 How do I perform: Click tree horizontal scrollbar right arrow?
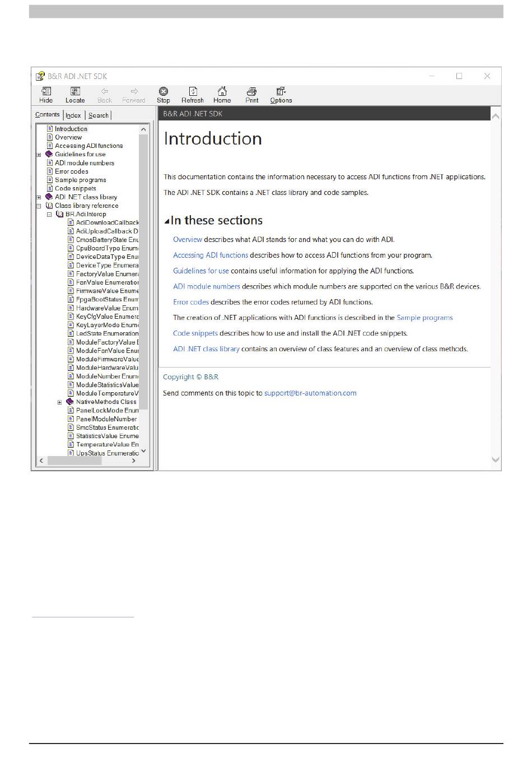[133, 461]
